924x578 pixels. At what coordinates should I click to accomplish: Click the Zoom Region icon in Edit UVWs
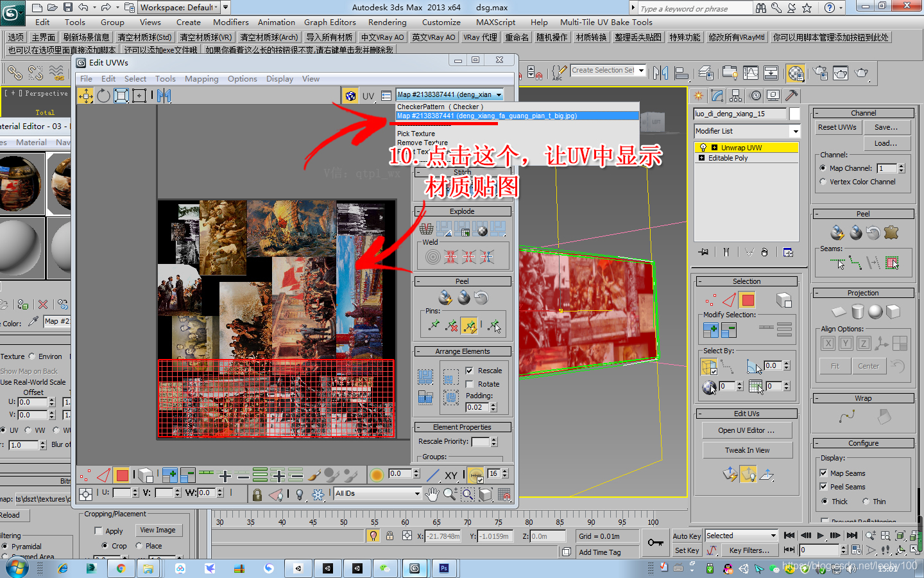pyautogui.click(x=468, y=494)
